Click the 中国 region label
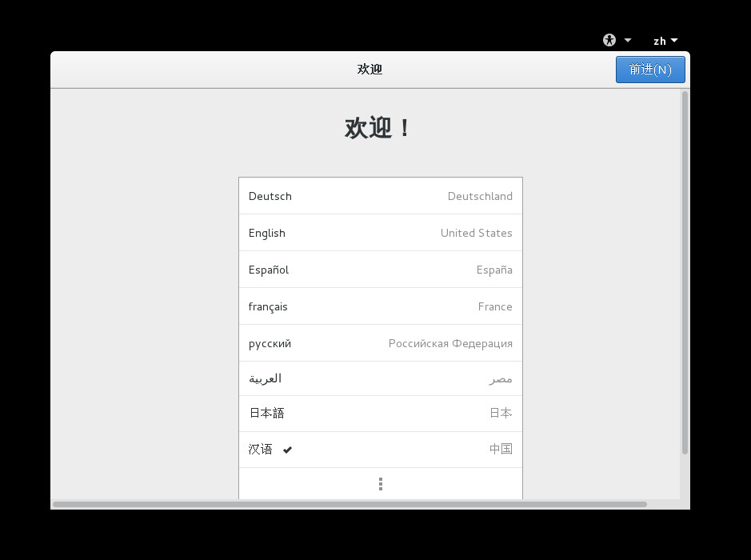 [x=501, y=450]
